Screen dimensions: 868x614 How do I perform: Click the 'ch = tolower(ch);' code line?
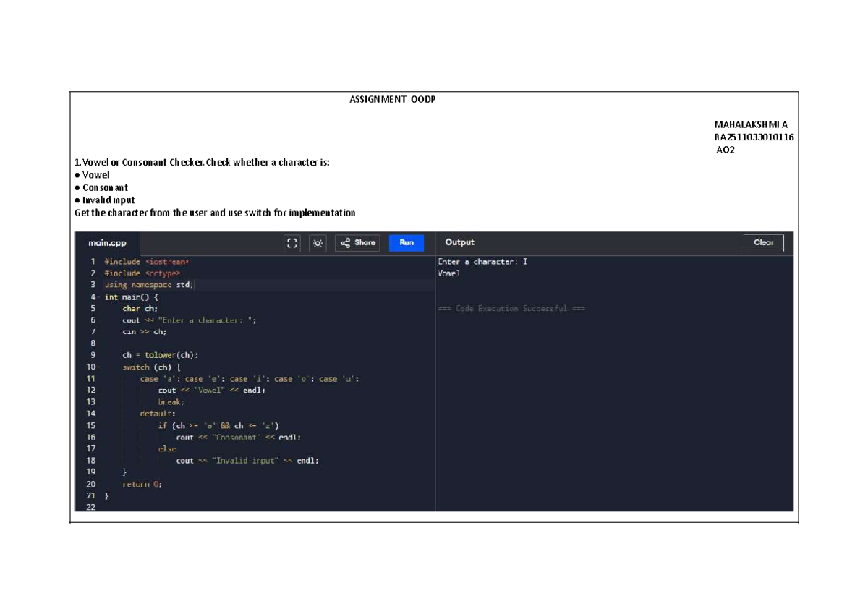pyautogui.click(x=160, y=355)
